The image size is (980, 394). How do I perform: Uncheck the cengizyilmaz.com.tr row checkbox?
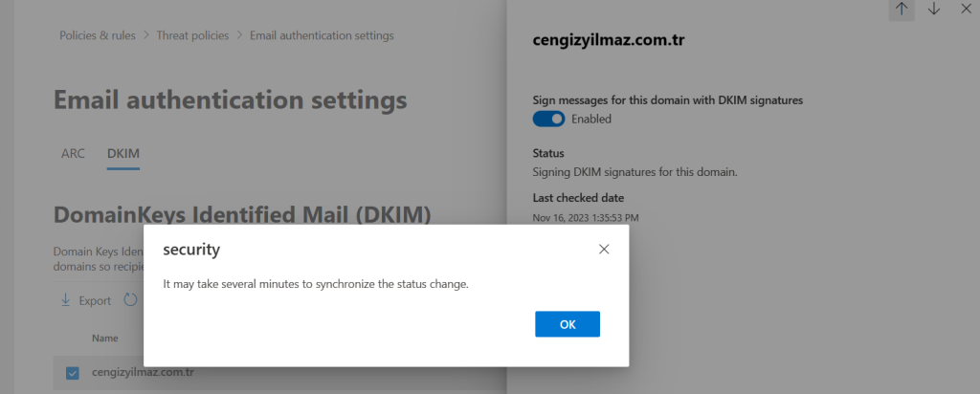coord(73,372)
